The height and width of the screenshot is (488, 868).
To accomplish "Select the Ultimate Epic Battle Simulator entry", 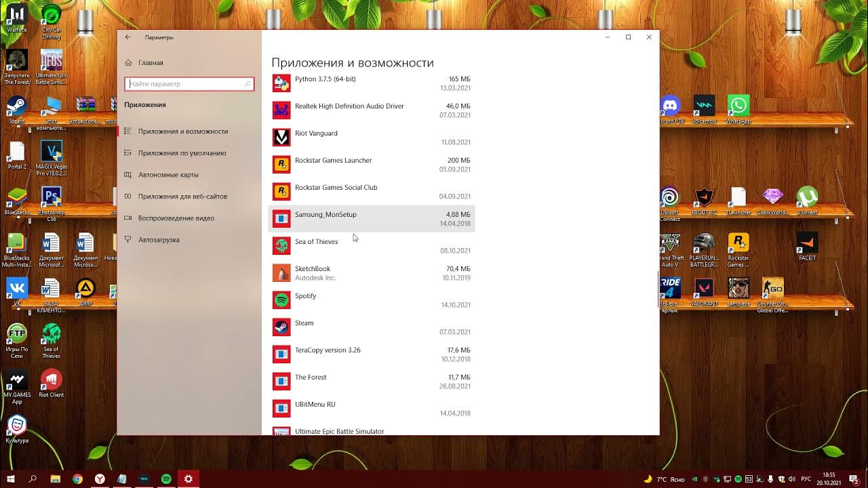I will 372,430.
